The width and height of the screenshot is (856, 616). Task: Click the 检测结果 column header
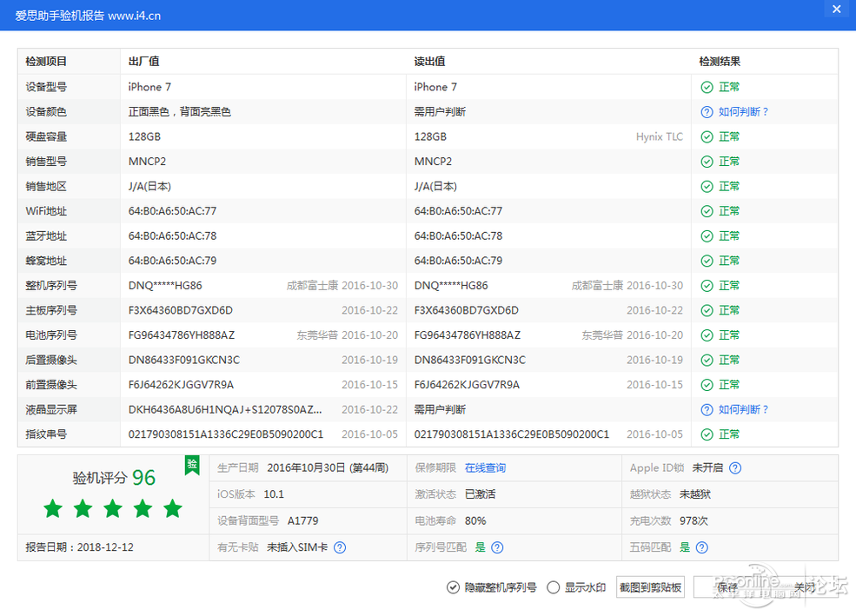[720, 62]
